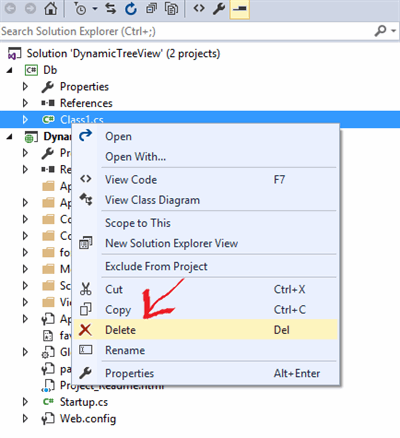
Task: Open the search options dropdown arrow
Action: tap(394, 31)
